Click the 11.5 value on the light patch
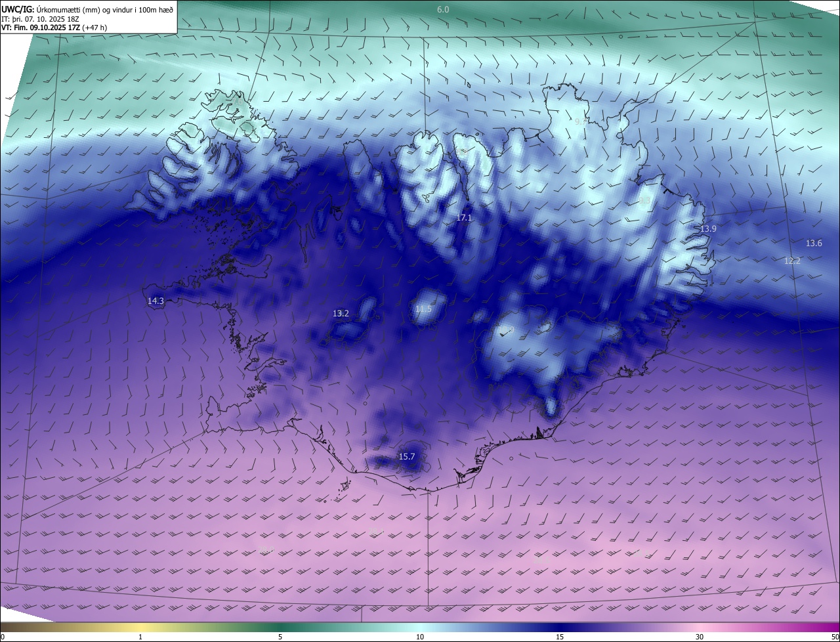This screenshot has height=642, width=840. tap(424, 309)
